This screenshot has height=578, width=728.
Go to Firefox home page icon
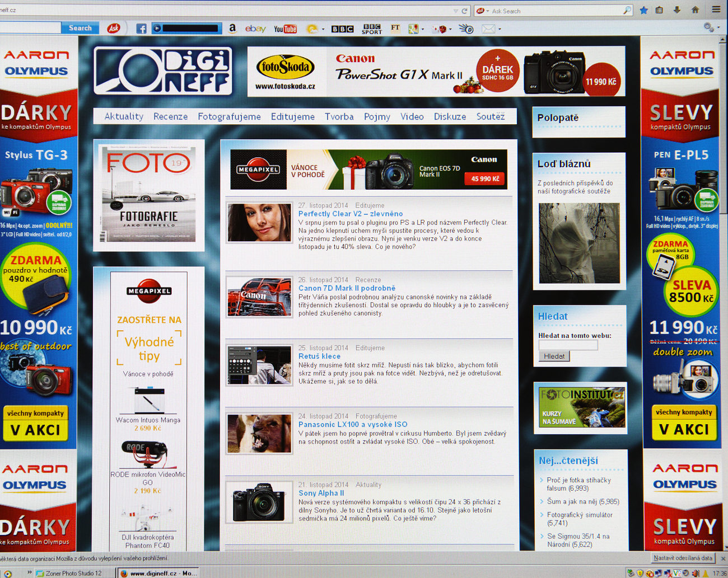click(x=695, y=10)
